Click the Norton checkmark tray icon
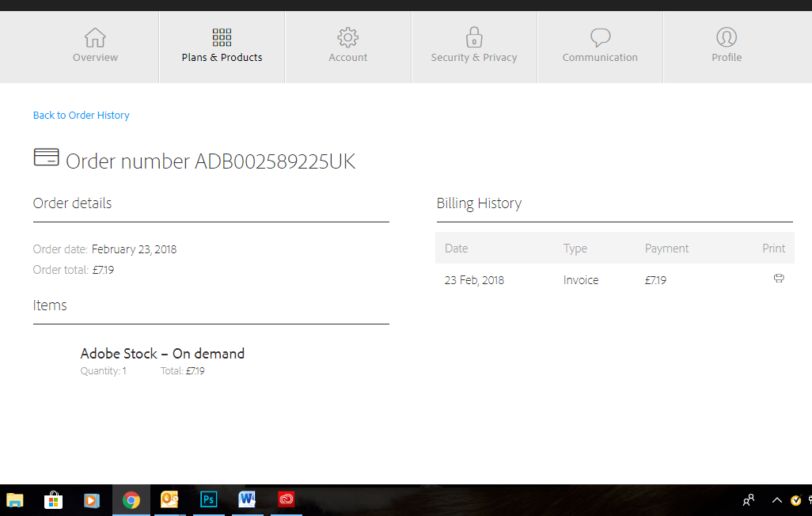This screenshot has height=516, width=812. [x=796, y=500]
